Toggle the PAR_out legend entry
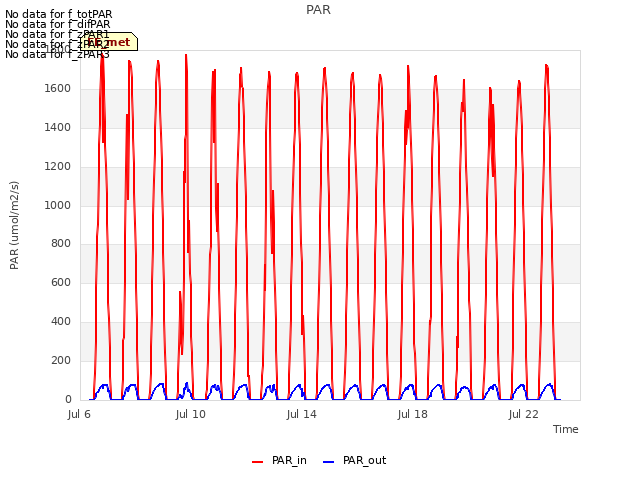640x480 pixels. point(354,460)
